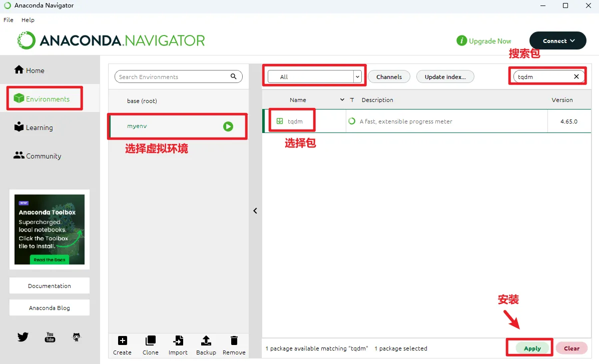Click the package search field containing tqdm
The width and height of the screenshot is (599, 364).
tap(549, 76)
